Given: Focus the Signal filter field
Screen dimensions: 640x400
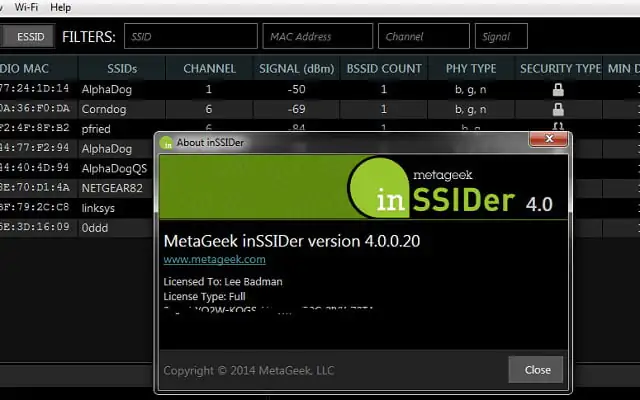Looking at the screenshot, I should tap(501, 36).
